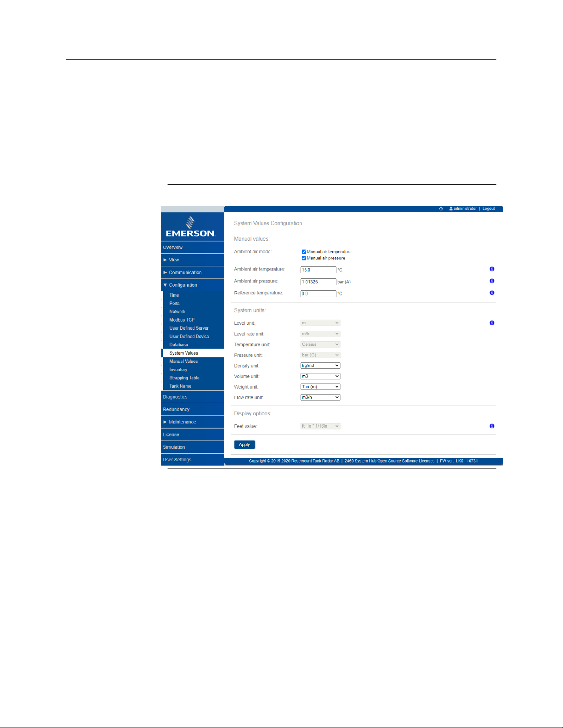Click the Apply button
Viewport: 563px width, 728px height.
click(245, 445)
